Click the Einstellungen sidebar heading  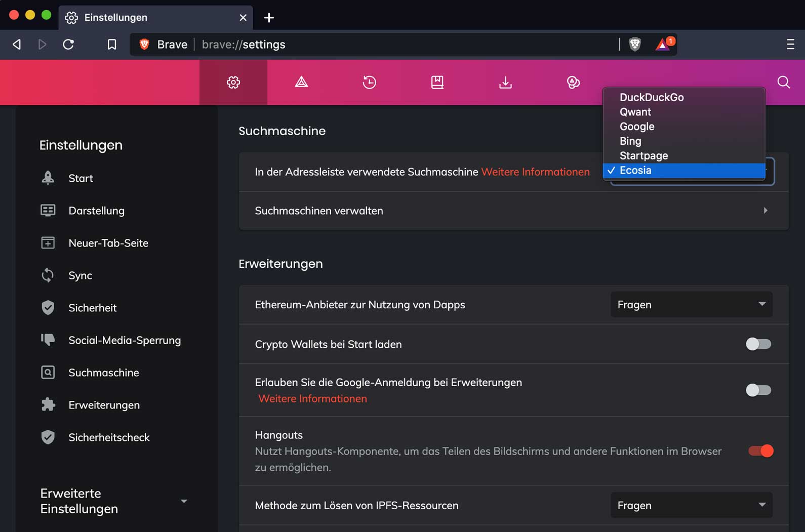[x=81, y=145]
